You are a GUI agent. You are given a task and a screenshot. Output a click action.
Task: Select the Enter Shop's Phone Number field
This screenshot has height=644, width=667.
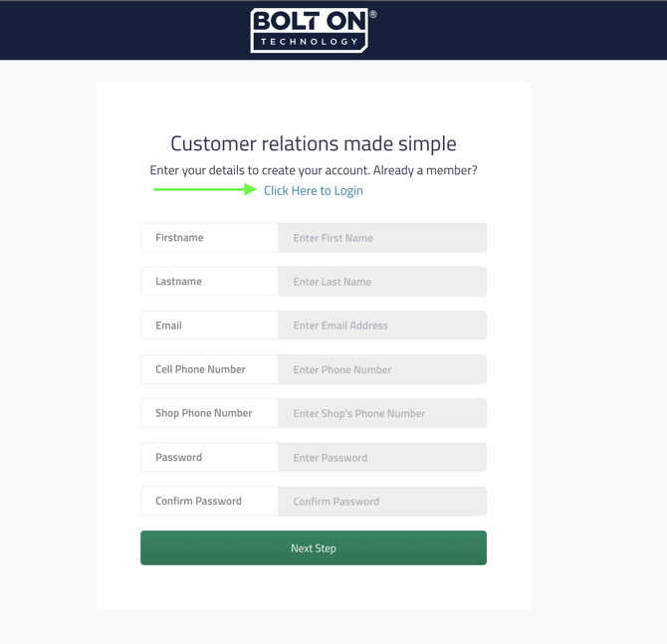[381, 413]
